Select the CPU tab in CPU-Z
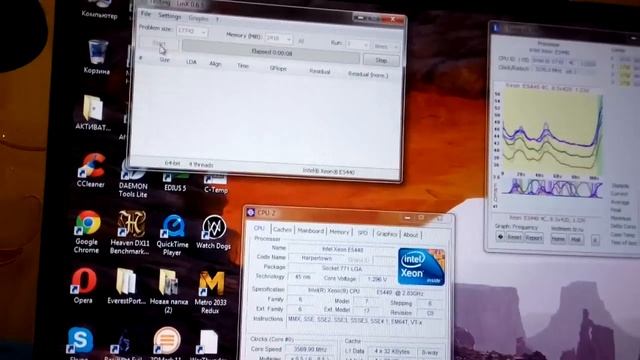640x360 pixels. point(259,228)
